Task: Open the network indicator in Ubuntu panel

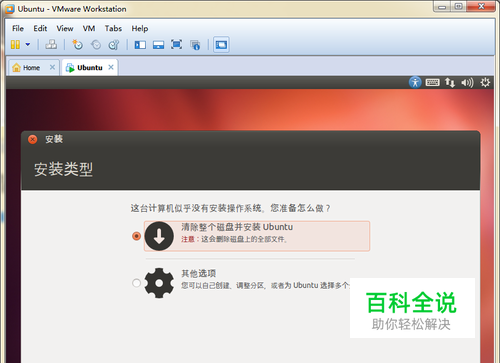Action: (x=450, y=82)
